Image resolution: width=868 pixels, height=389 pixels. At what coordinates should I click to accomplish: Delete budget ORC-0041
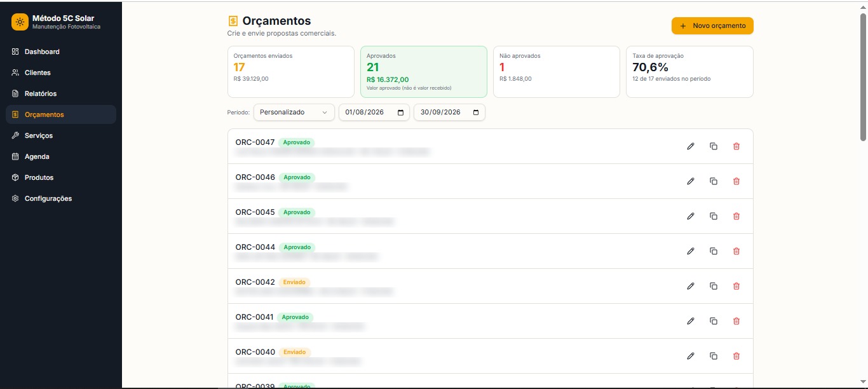click(x=736, y=321)
